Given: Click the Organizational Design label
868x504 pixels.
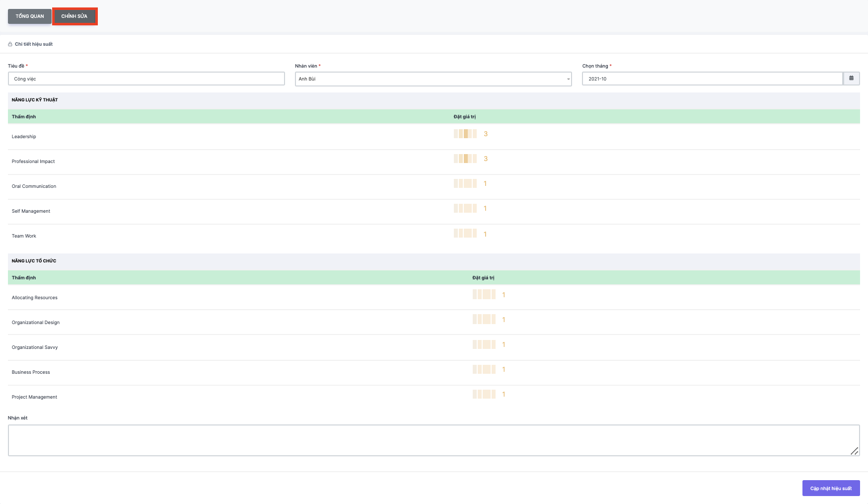Looking at the screenshot, I should pyautogui.click(x=36, y=323).
